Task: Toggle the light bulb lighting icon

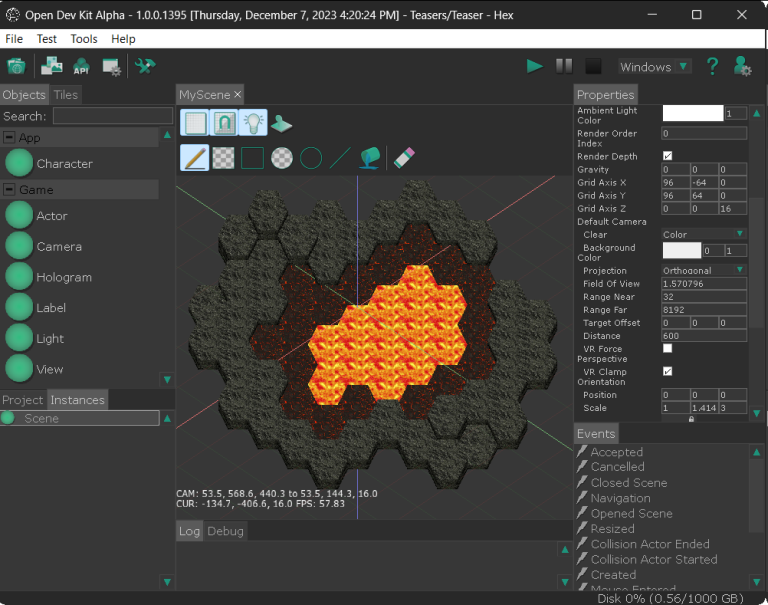Action: pos(253,123)
